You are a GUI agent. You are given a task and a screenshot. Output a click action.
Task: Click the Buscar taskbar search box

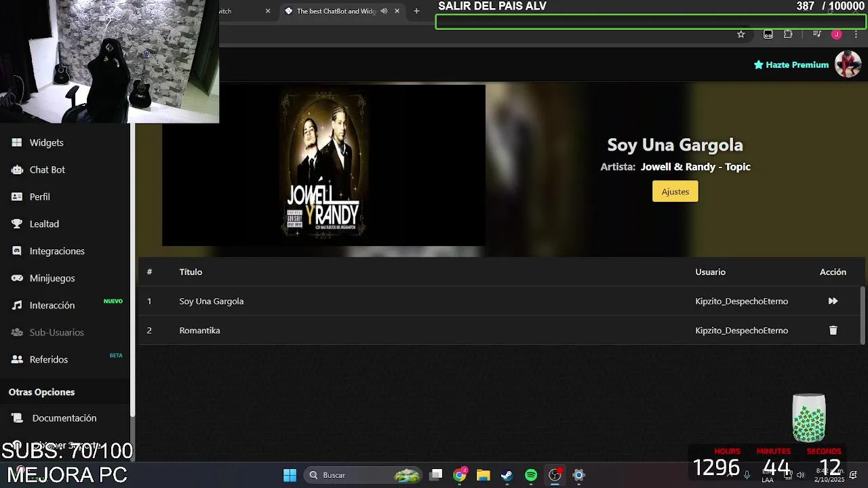(x=363, y=475)
